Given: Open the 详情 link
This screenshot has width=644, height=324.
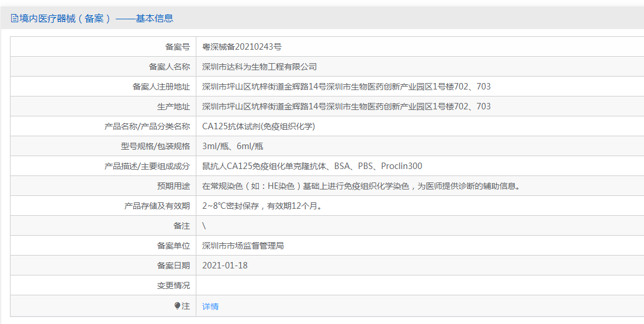Looking at the screenshot, I should [x=210, y=306].
